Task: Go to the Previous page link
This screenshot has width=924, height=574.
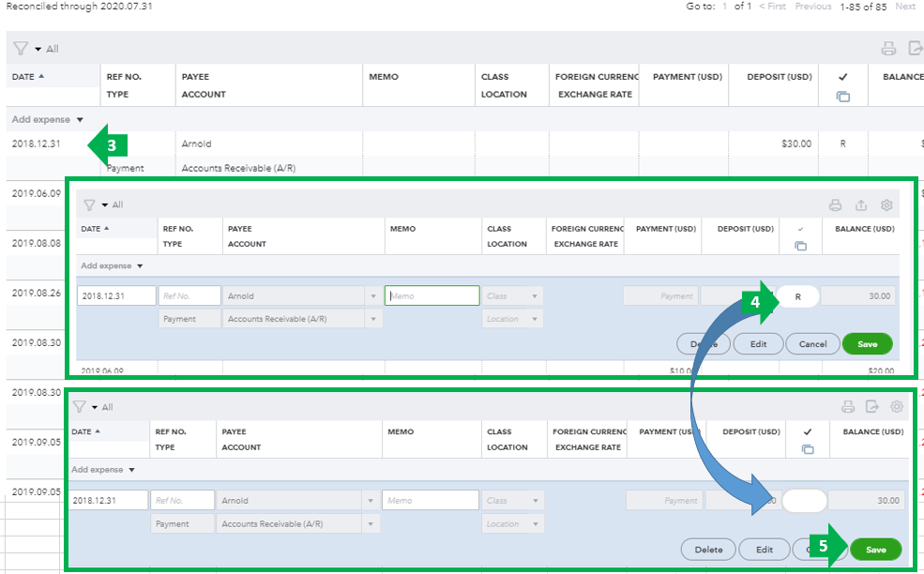Action: (812, 6)
